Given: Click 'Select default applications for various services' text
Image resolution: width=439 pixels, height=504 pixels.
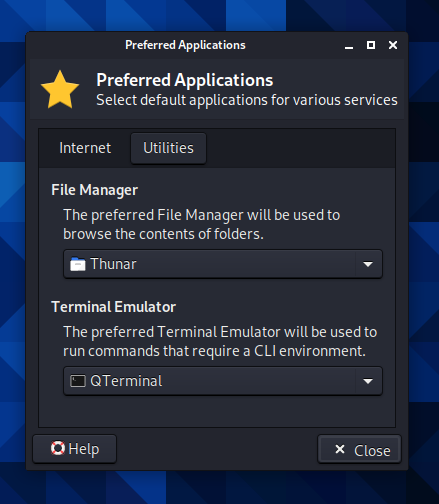Looking at the screenshot, I should point(247,100).
